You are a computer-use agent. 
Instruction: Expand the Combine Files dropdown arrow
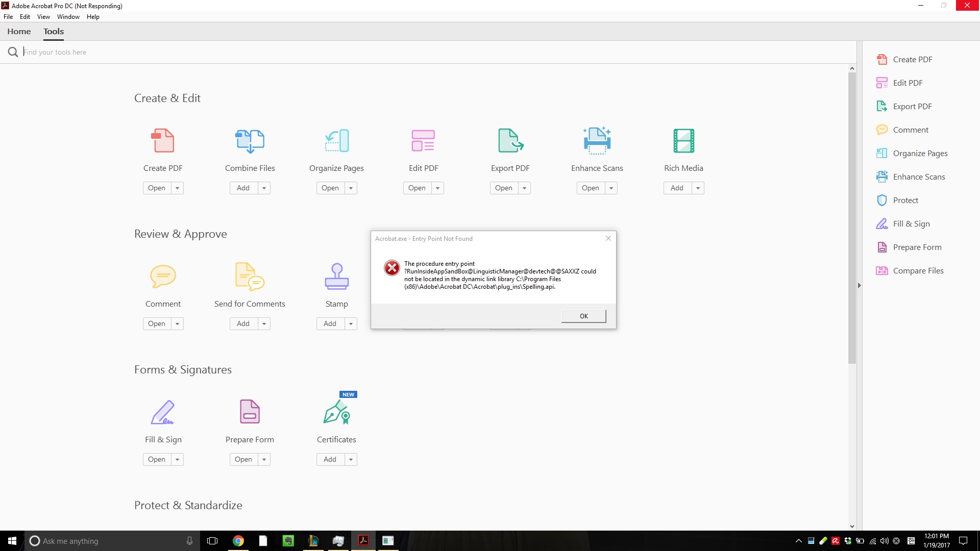[264, 188]
